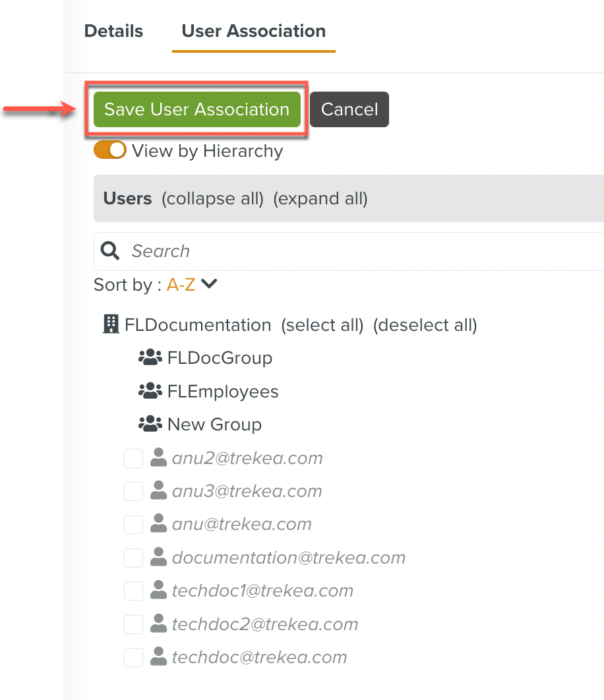This screenshot has height=700, width=604.
Task: Click the Save User Association button
Action: pos(197,109)
